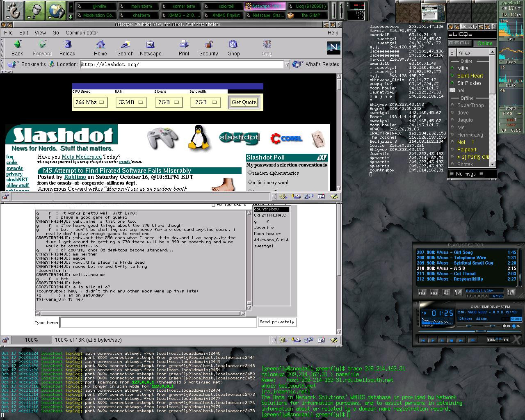Skip to next track in XMMS

point(461,340)
